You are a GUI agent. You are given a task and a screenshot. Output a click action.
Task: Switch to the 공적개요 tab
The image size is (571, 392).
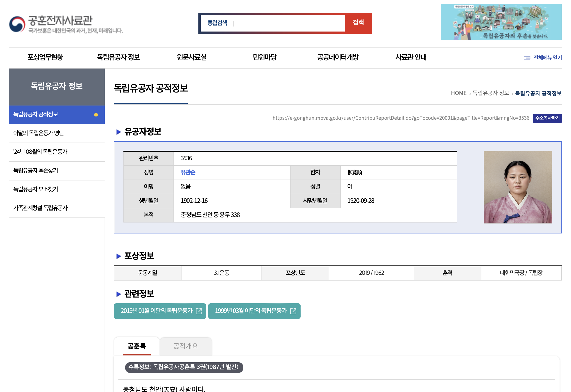186,346
